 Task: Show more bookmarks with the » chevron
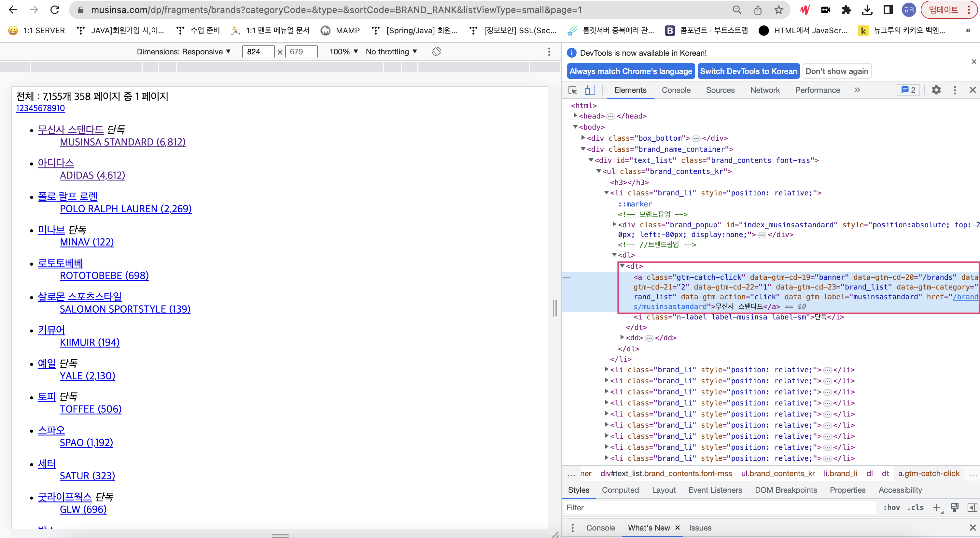(x=968, y=30)
